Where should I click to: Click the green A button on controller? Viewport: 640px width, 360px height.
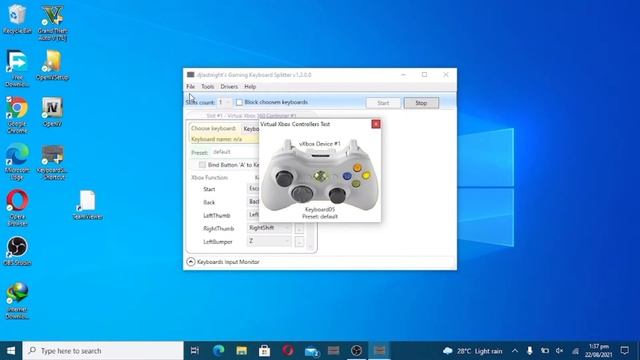point(356,184)
